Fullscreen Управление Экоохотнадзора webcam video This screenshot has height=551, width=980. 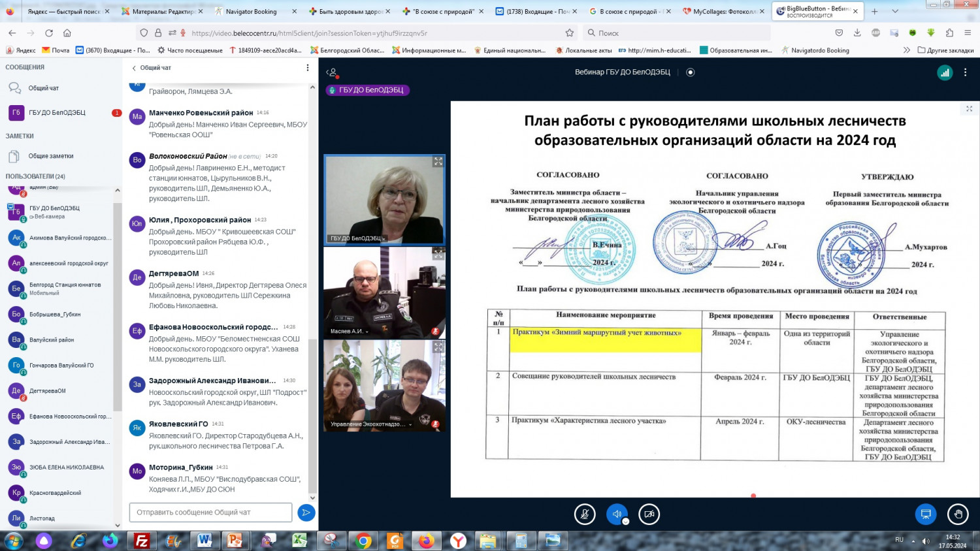(x=438, y=347)
